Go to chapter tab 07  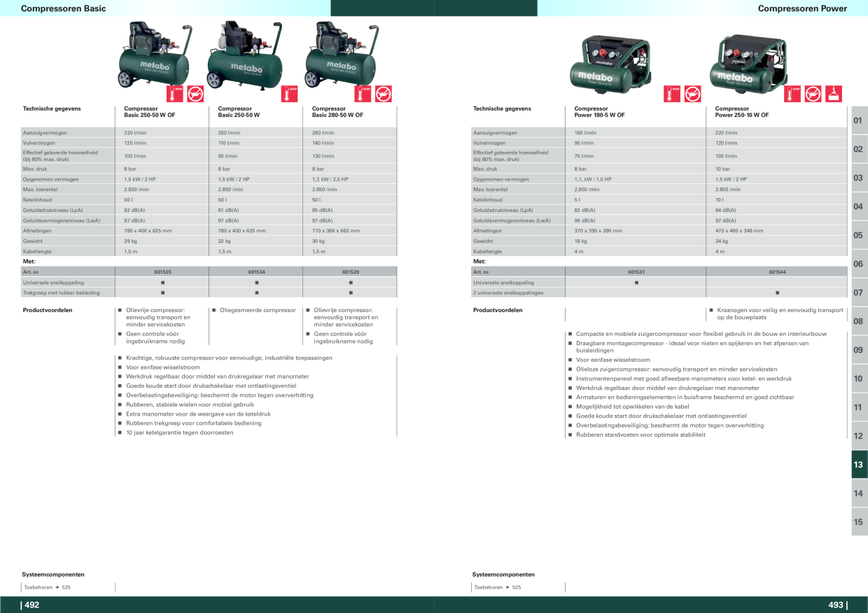[859, 293]
